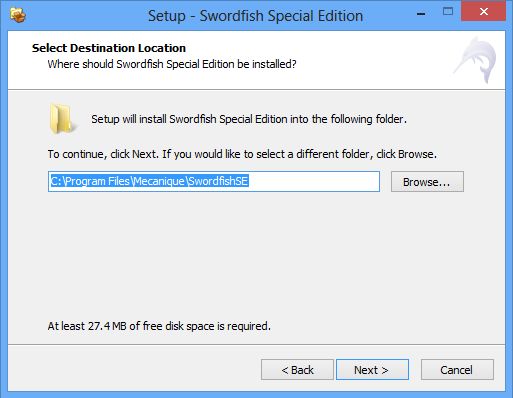The width and height of the screenshot is (513, 398).
Task: Open the setup icon system menu
Action: 18,15
